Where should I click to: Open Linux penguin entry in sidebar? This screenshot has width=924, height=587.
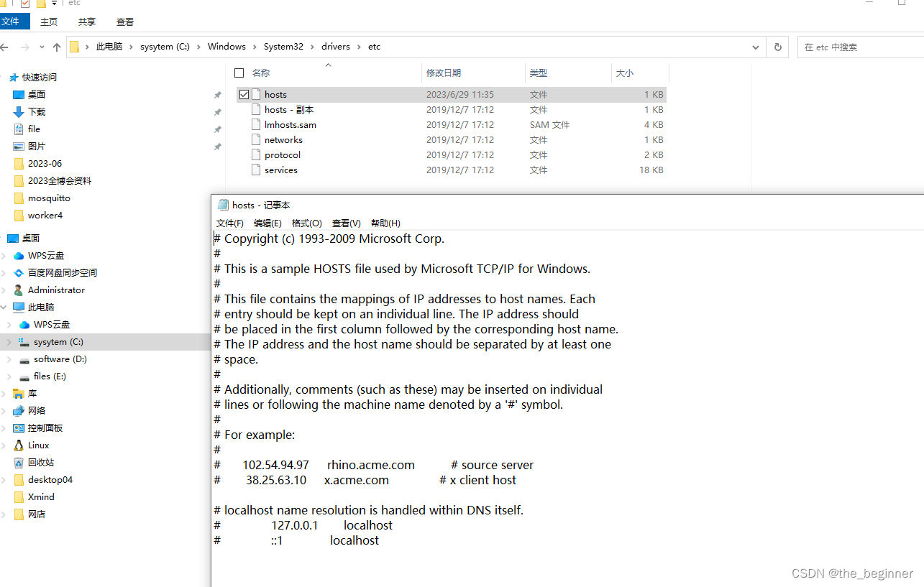38,445
